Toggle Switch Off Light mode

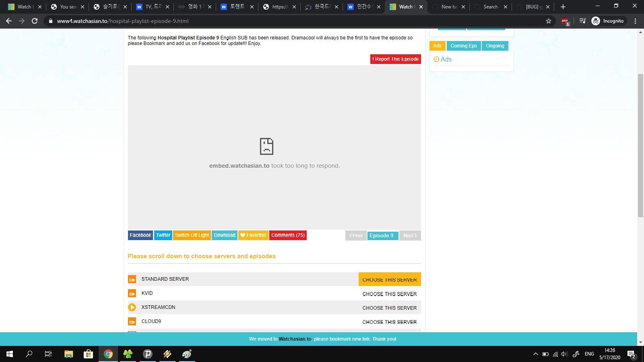pyautogui.click(x=192, y=235)
